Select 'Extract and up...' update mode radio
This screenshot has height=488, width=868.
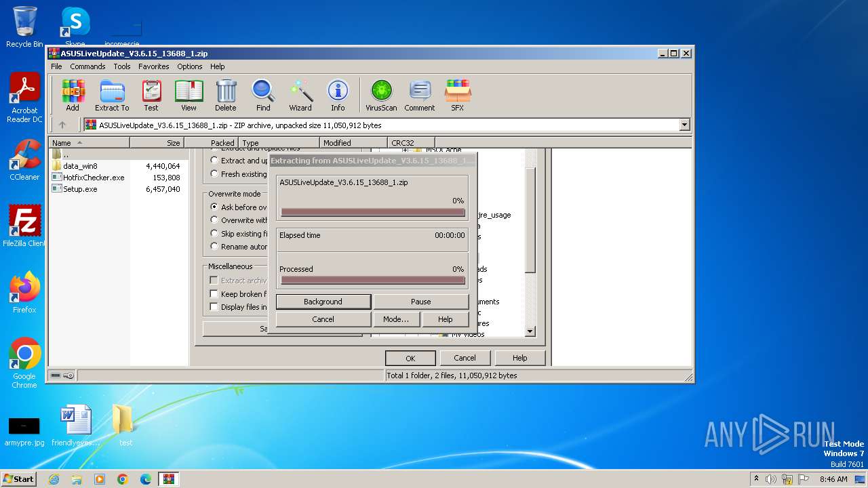pyautogui.click(x=214, y=161)
